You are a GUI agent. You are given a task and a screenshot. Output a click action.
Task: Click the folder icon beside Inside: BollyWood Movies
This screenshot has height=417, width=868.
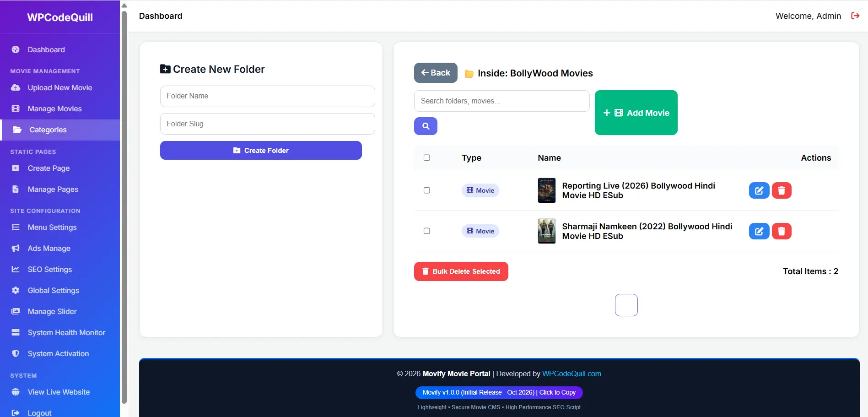pos(469,74)
